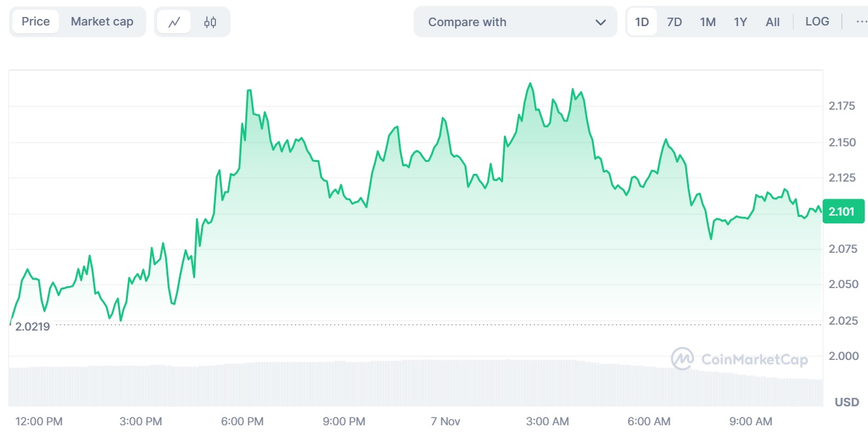Image resolution: width=868 pixels, height=439 pixels.
Task: Click the 6:00 AM time axis label
Action: [x=649, y=421]
